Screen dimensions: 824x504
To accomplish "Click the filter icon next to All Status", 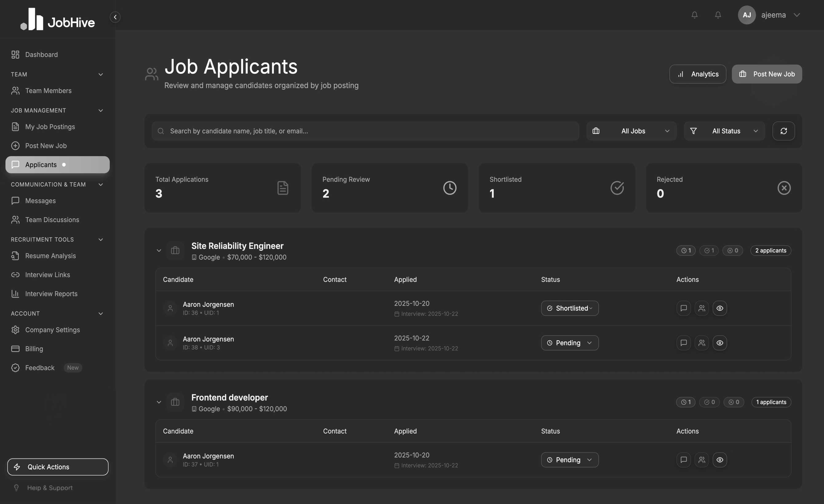I will tap(694, 131).
